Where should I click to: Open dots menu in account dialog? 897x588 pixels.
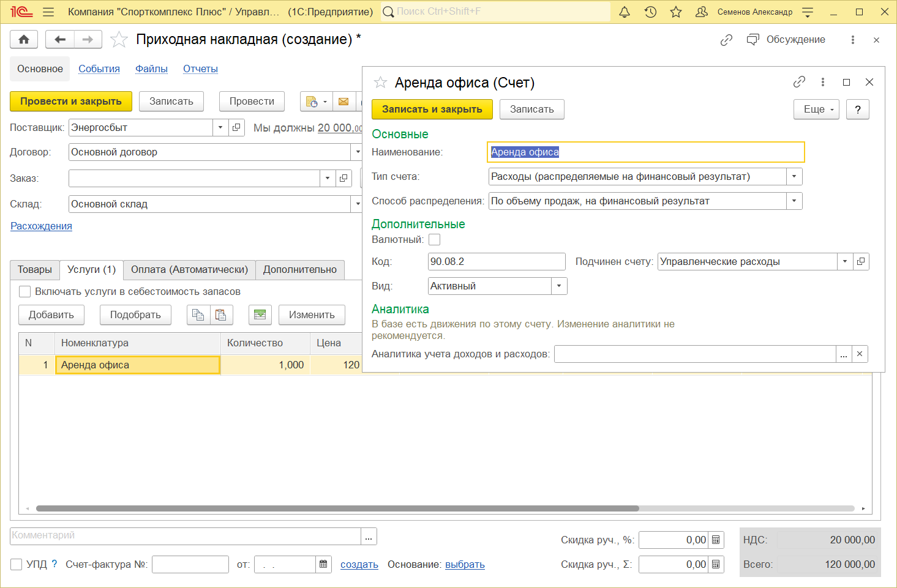823,82
